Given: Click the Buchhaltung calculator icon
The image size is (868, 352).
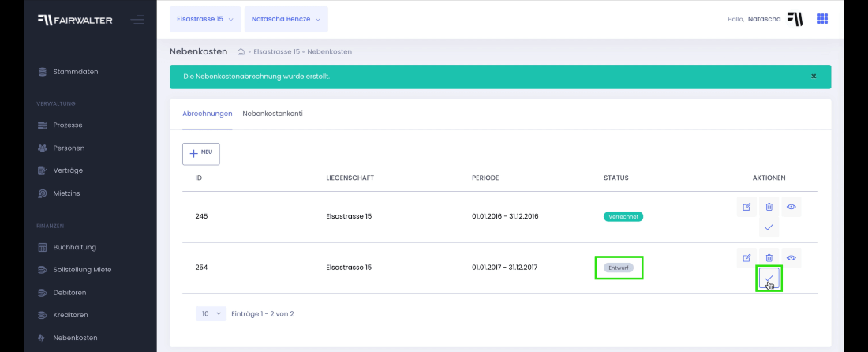Looking at the screenshot, I should click(42, 247).
